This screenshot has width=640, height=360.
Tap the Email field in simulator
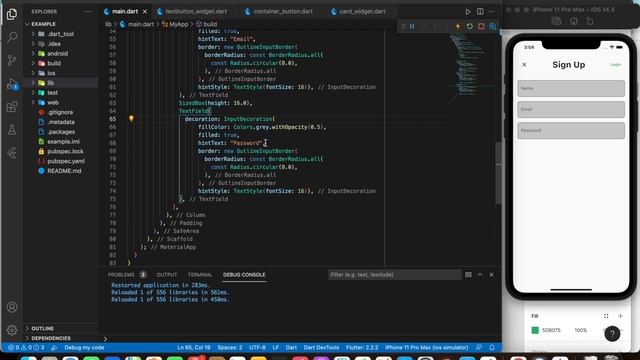[571, 109]
